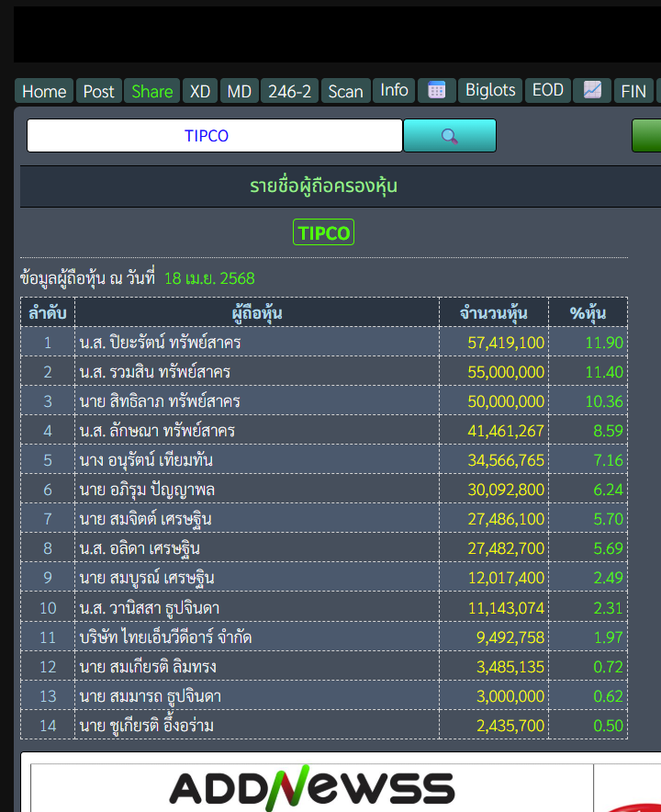Select shareholder นาย สิทธิลาภ ทรัพย์สาคร
The height and width of the screenshot is (812, 661).
click(x=160, y=401)
